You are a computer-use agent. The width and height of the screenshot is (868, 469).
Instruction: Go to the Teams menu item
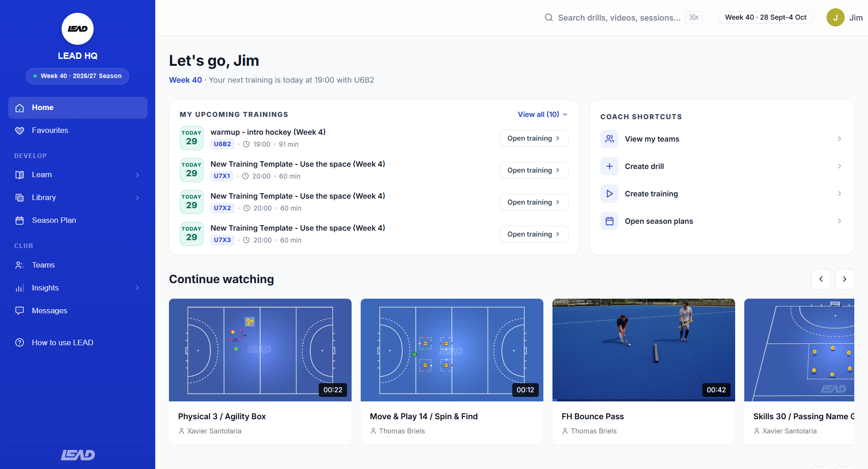click(x=78, y=265)
